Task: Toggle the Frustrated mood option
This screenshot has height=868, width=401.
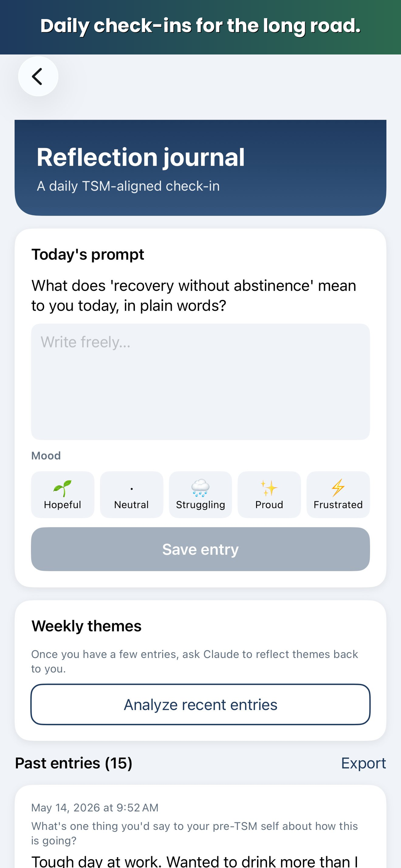Action: [338, 495]
